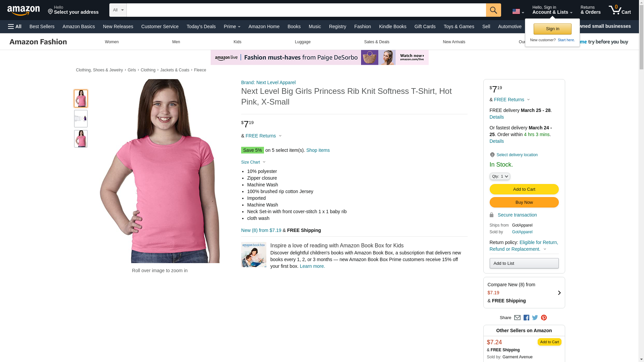This screenshot has height=362, width=644.
Task: Open Today's Deals in navigation bar
Action: (201, 26)
